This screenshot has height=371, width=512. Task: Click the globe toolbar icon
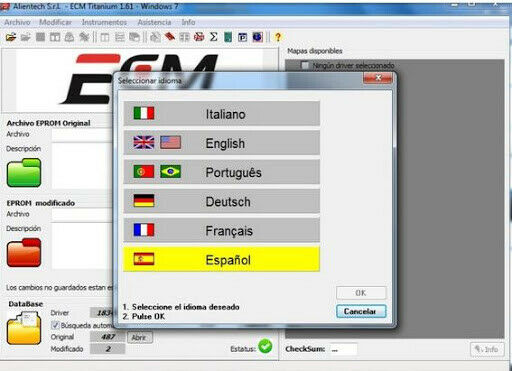(x=257, y=37)
